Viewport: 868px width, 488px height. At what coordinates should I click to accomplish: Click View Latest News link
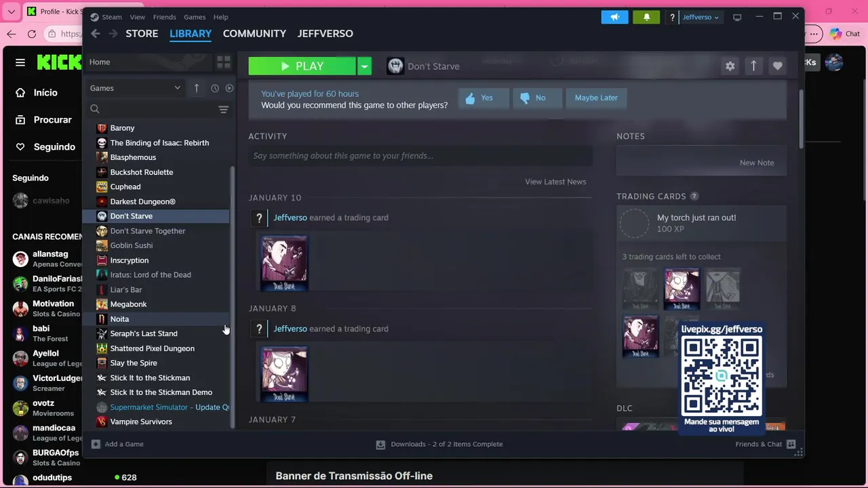[x=555, y=182]
